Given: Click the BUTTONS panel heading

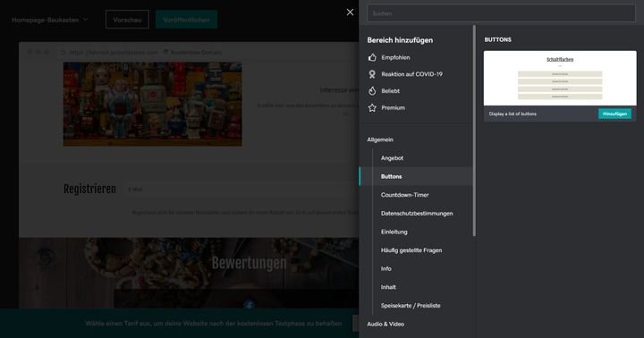Looking at the screenshot, I should pyautogui.click(x=498, y=40).
